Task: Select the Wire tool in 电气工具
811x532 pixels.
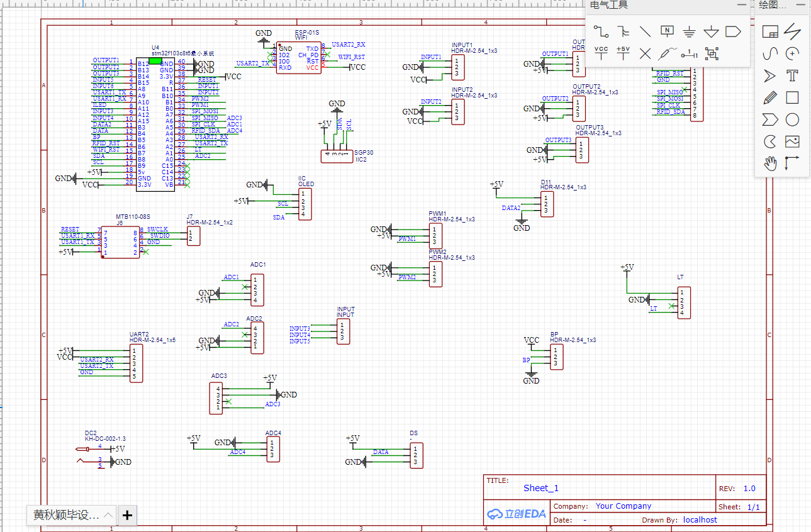Action: [601, 31]
